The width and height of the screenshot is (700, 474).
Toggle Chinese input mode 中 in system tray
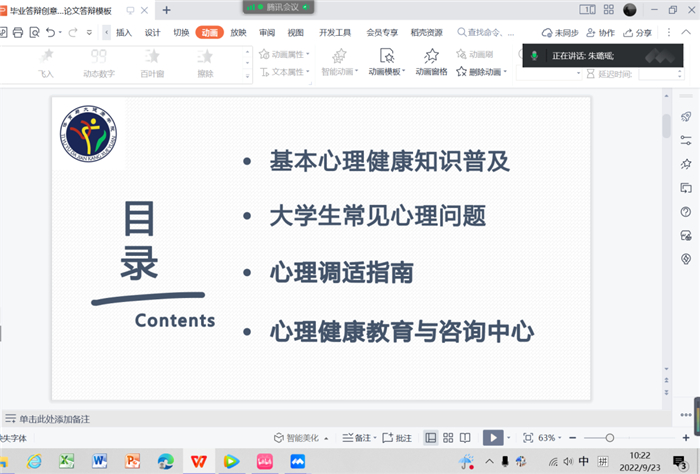click(x=583, y=461)
